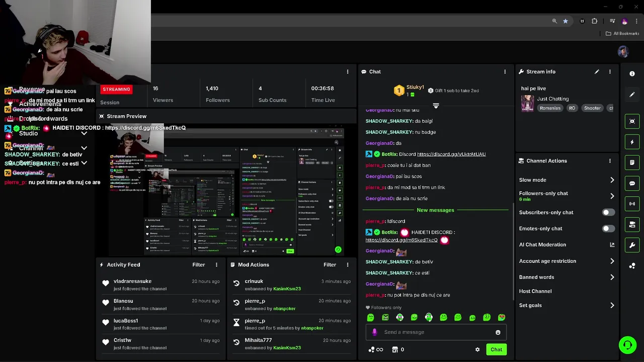
Task: Click the Just Chatting category
Action: pyautogui.click(x=552, y=99)
